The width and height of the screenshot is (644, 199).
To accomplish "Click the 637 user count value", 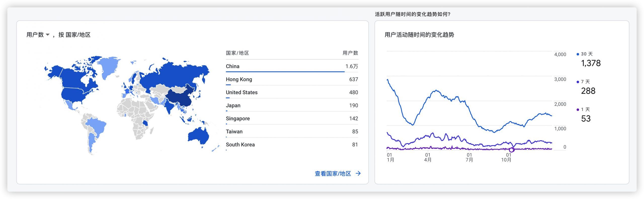I will (353, 79).
